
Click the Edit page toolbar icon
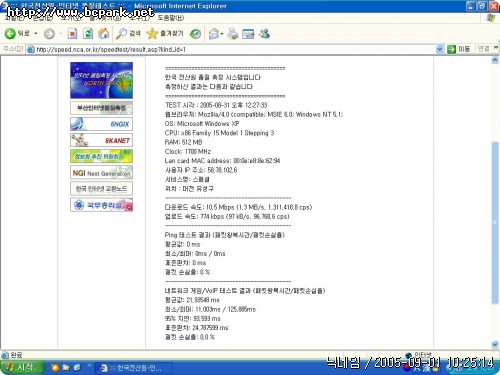pyautogui.click(x=248, y=34)
